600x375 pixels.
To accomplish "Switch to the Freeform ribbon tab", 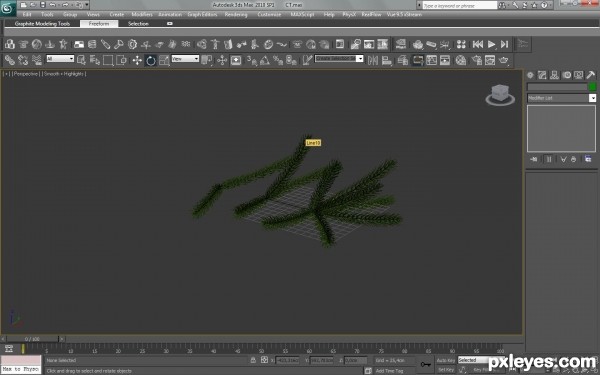I will tap(99, 24).
